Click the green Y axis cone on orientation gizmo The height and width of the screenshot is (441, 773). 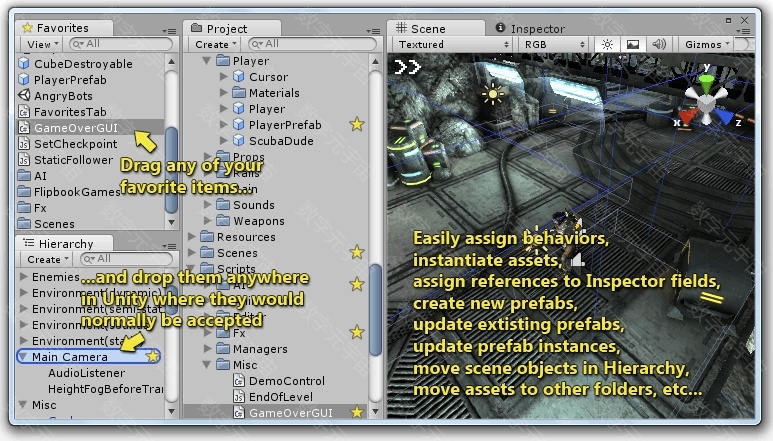[706, 82]
